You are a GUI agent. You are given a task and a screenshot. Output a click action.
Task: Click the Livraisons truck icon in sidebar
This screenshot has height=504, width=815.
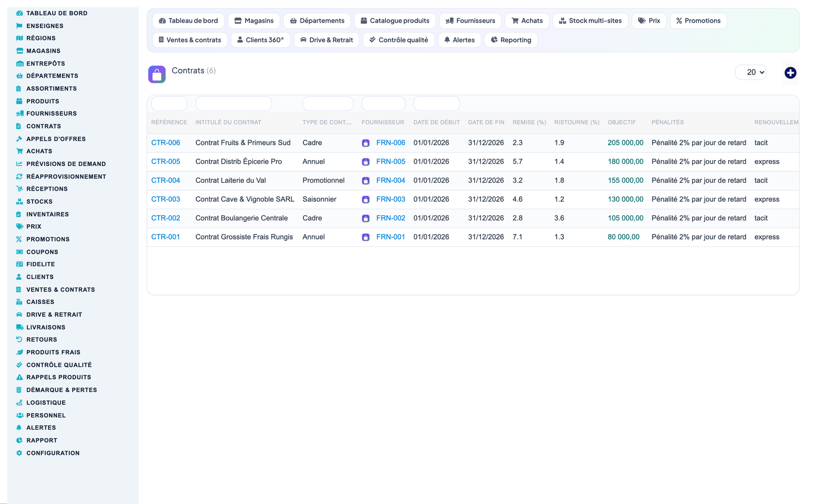(x=20, y=327)
